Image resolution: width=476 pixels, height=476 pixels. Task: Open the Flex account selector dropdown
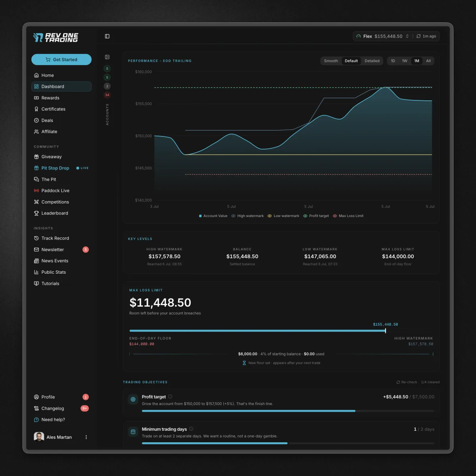click(382, 36)
